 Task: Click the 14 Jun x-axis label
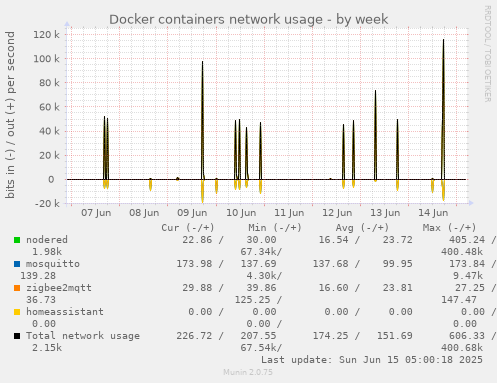coord(433,213)
